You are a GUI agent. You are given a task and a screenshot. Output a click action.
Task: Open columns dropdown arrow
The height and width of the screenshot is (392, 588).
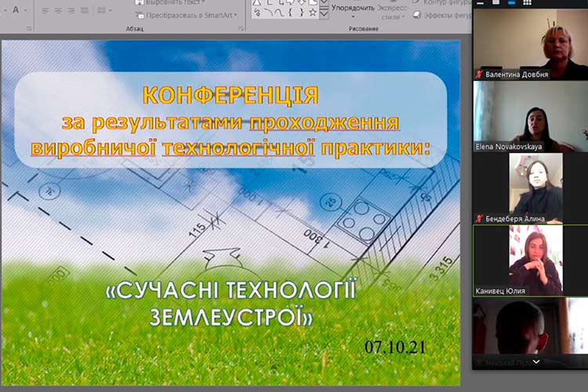[110, 10]
